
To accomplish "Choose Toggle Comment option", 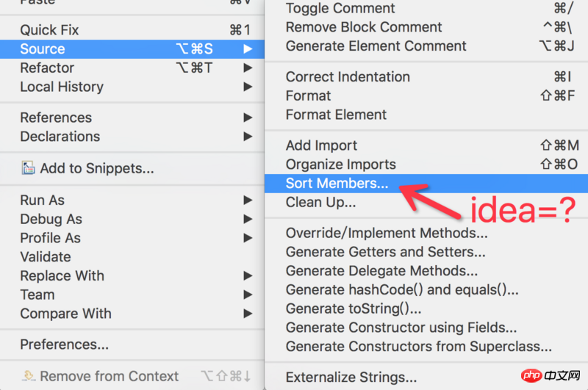I will pos(426,8).
